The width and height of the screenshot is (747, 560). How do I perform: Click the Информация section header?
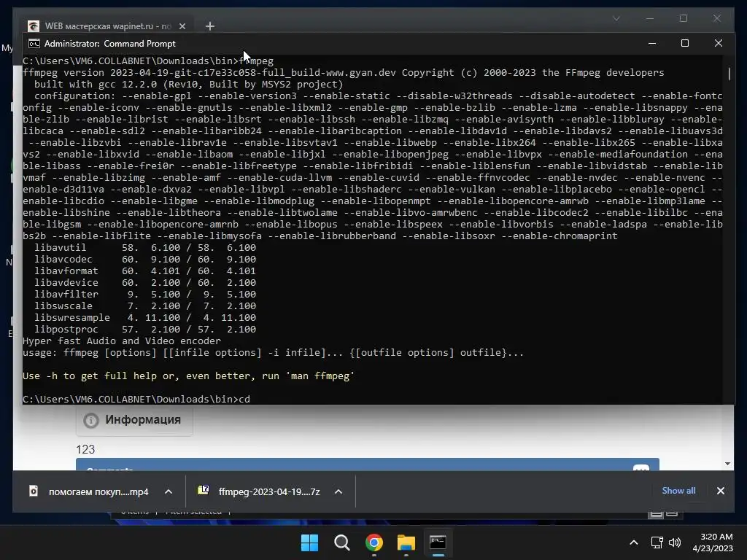pos(134,420)
